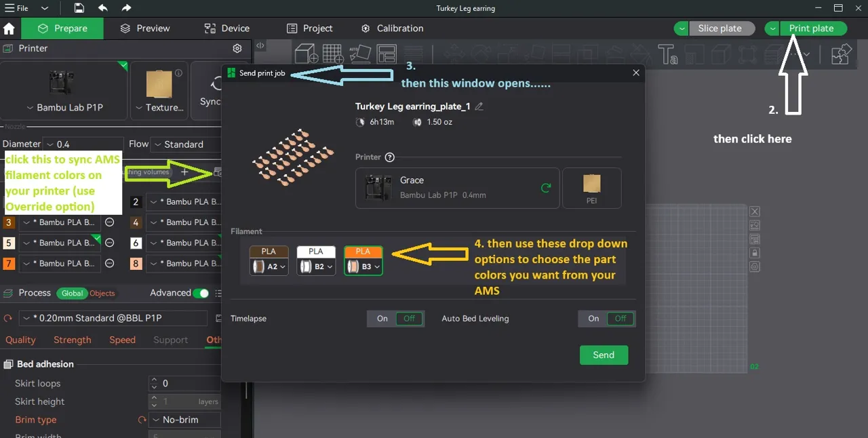
Task: Click the Assembly view puzzle icon
Action: 841,54
